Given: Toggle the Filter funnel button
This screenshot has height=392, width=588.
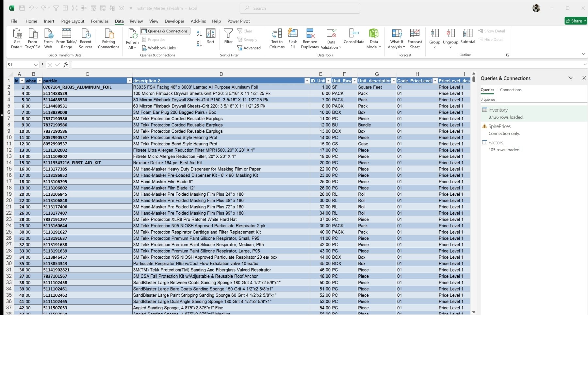Looking at the screenshot, I should 228,36.
